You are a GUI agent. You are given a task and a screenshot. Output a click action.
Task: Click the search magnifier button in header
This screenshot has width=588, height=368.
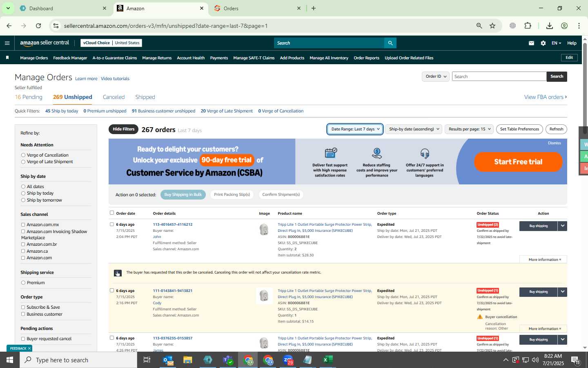[390, 43]
